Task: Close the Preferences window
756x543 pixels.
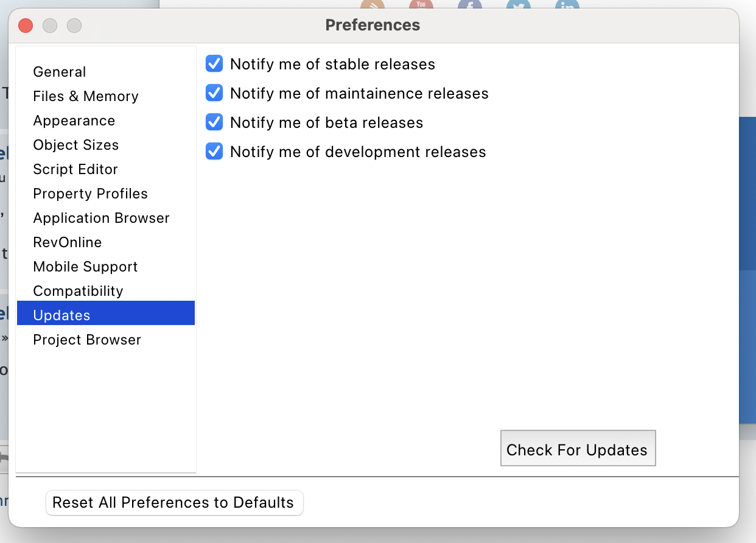Action: [x=26, y=26]
